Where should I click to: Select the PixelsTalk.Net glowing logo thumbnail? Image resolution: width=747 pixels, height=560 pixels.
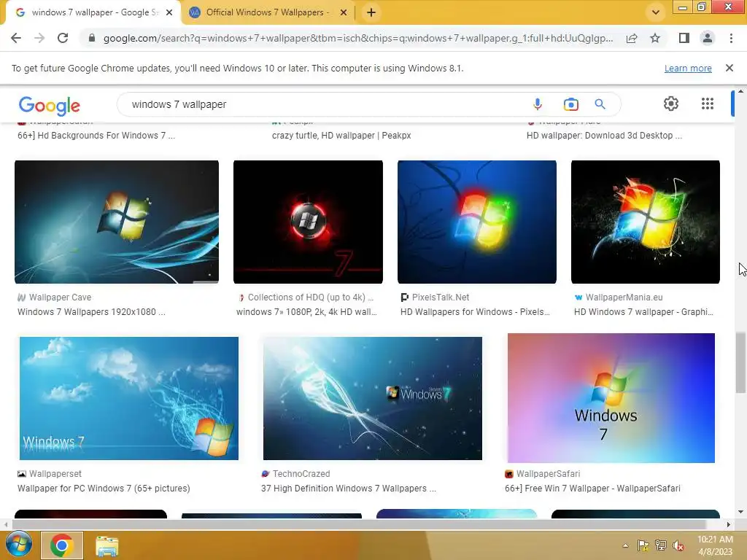tap(477, 222)
